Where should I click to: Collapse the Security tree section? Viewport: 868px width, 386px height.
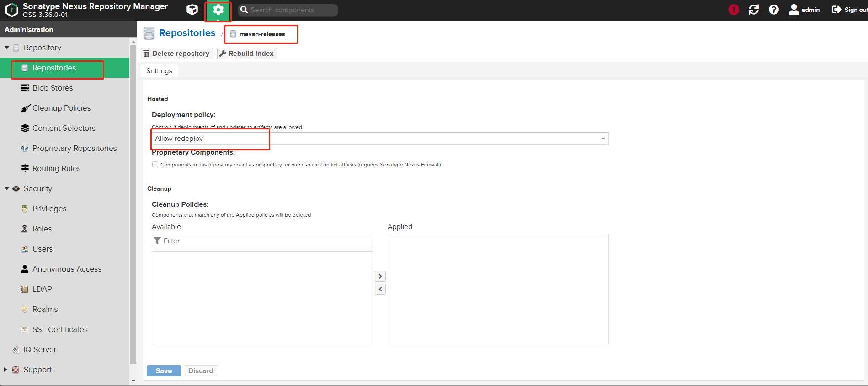[7, 188]
